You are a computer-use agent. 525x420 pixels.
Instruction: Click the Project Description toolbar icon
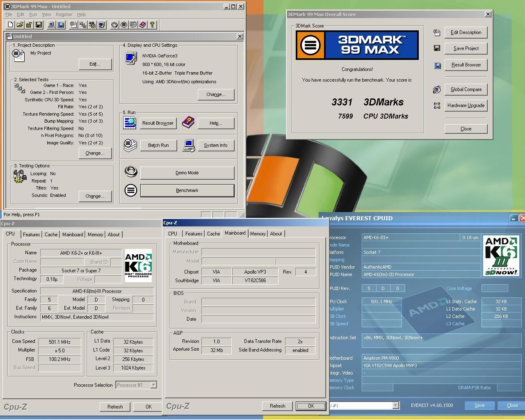(73, 25)
